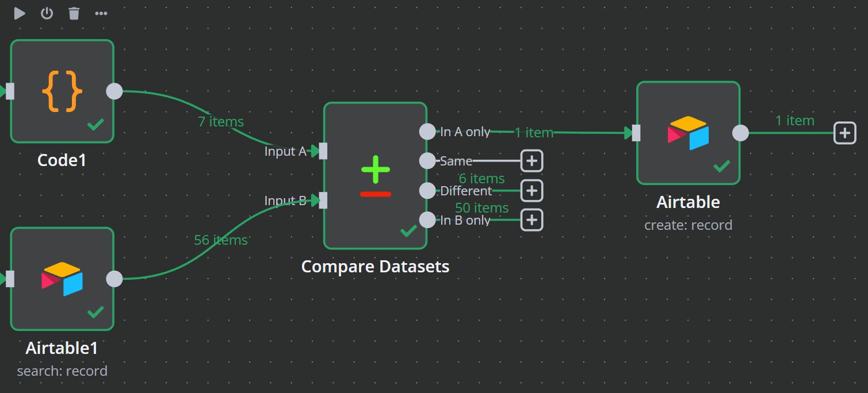Click the Code1 success checkmark
Viewport: 868px width, 393px height.
95,124
